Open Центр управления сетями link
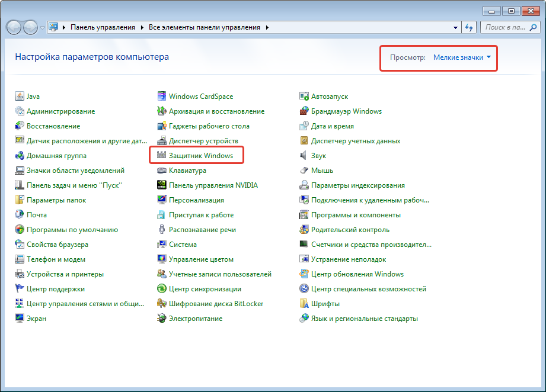Screen dimensions: 546x392 85,304
